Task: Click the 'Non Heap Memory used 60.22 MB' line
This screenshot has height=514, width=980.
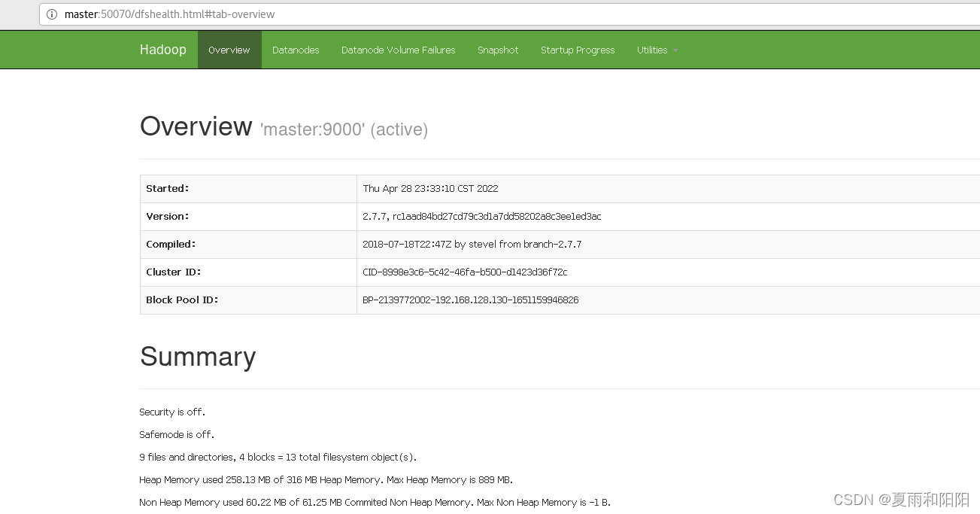Action: pos(375,503)
